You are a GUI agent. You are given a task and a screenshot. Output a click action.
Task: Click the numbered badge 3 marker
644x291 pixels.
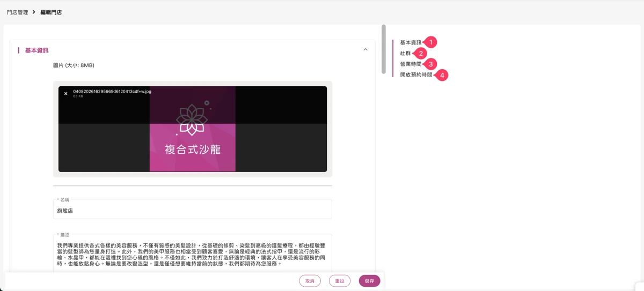(x=431, y=64)
